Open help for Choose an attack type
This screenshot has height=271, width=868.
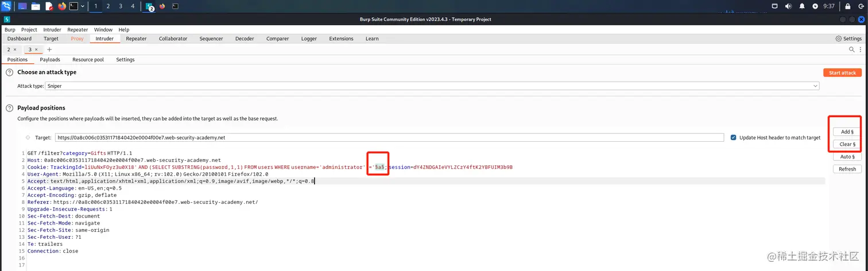click(9, 72)
